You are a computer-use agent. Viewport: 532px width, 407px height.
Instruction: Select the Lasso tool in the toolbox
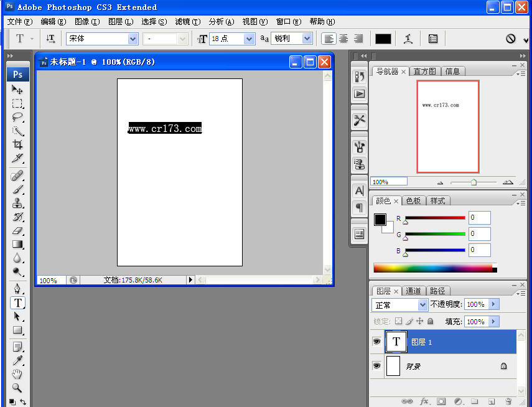click(18, 117)
